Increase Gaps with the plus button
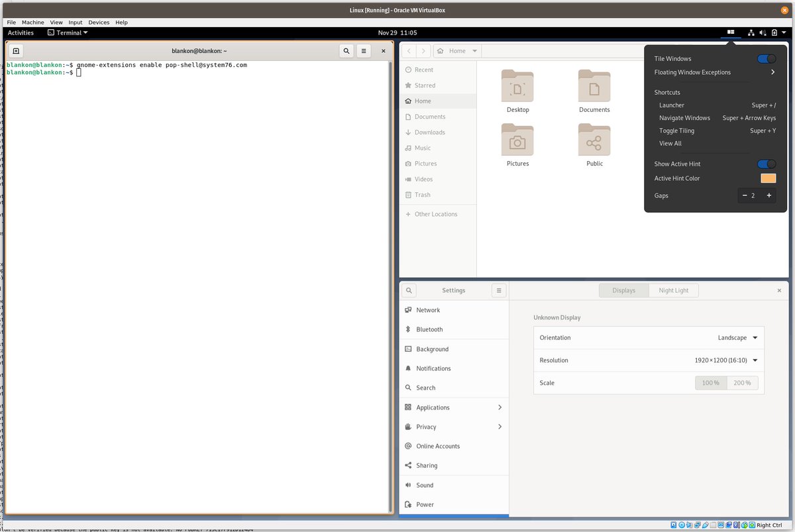Image resolution: width=795 pixels, height=532 pixels. pos(769,195)
